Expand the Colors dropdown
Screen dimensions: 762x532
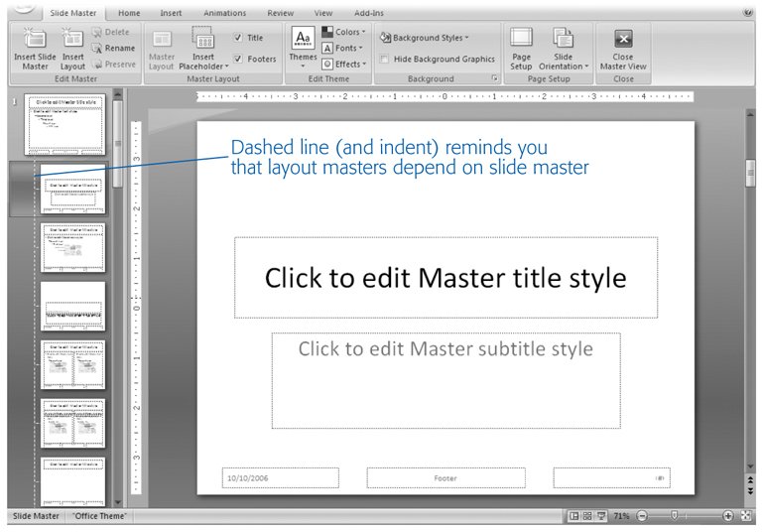click(342, 33)
